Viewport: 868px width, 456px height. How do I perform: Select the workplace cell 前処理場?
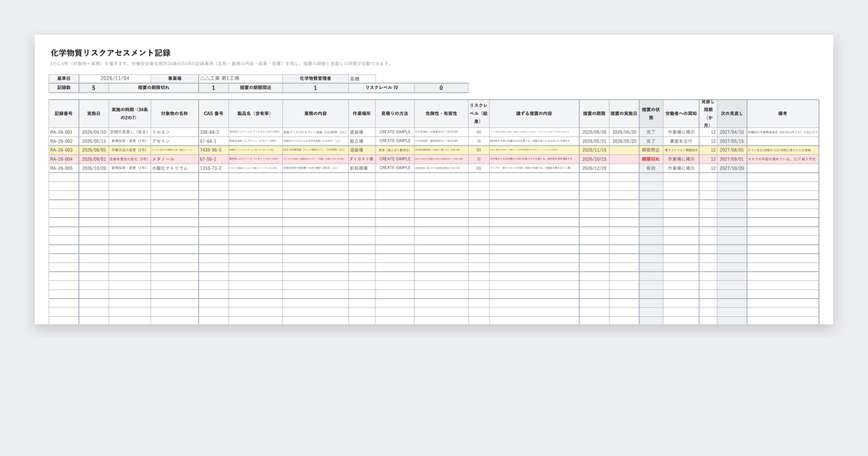(362, 168)
